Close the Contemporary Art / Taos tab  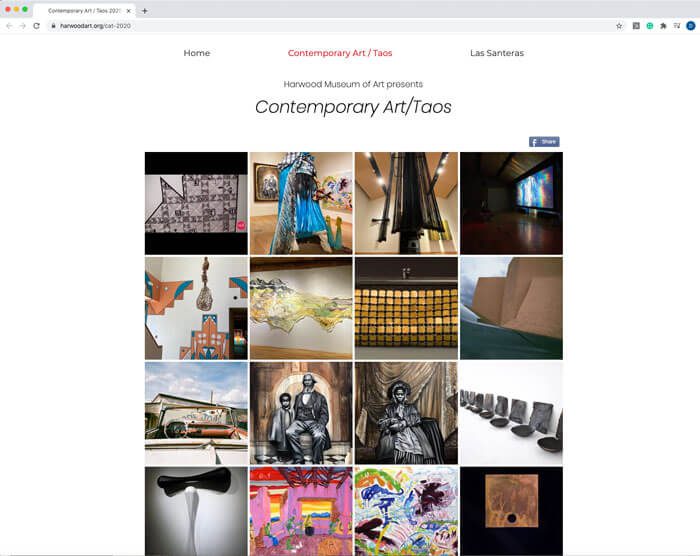(129, 11)
